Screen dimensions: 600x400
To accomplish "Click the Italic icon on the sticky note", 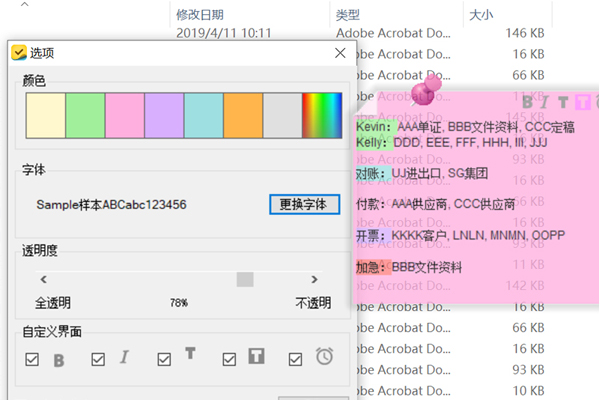I will pos(545,102).
